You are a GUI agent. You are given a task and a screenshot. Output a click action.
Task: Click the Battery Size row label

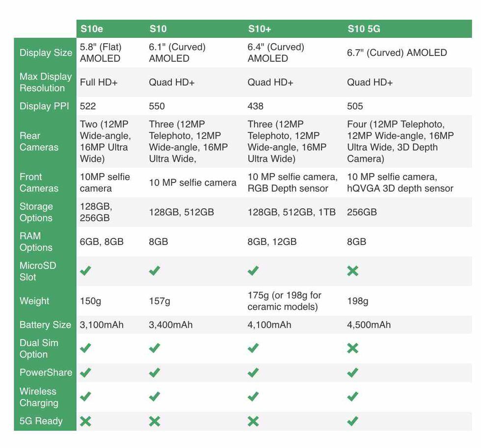pyautogui.click(x=45, y=325)
